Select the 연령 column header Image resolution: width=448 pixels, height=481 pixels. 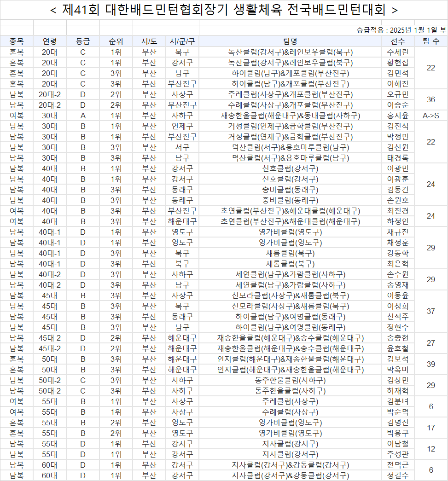click(x=50, y=41)
